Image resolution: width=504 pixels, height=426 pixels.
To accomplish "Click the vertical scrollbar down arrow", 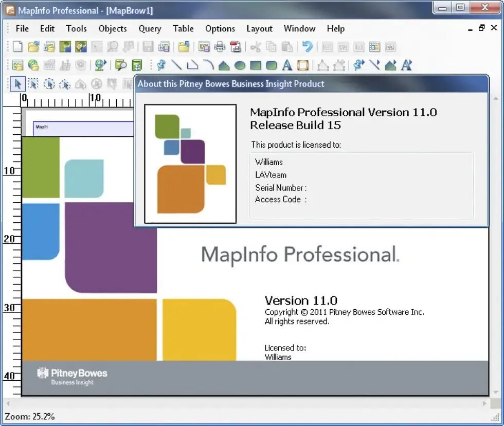I will (496, 392).
